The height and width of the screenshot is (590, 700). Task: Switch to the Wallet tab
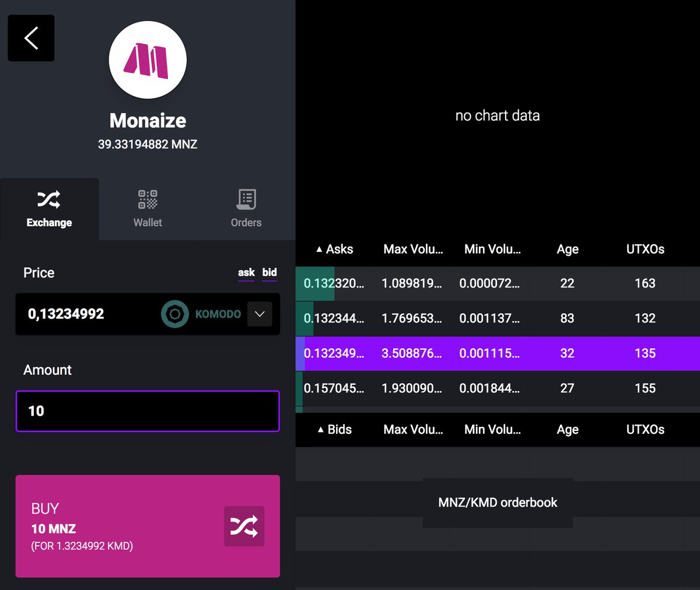point(148,209)
